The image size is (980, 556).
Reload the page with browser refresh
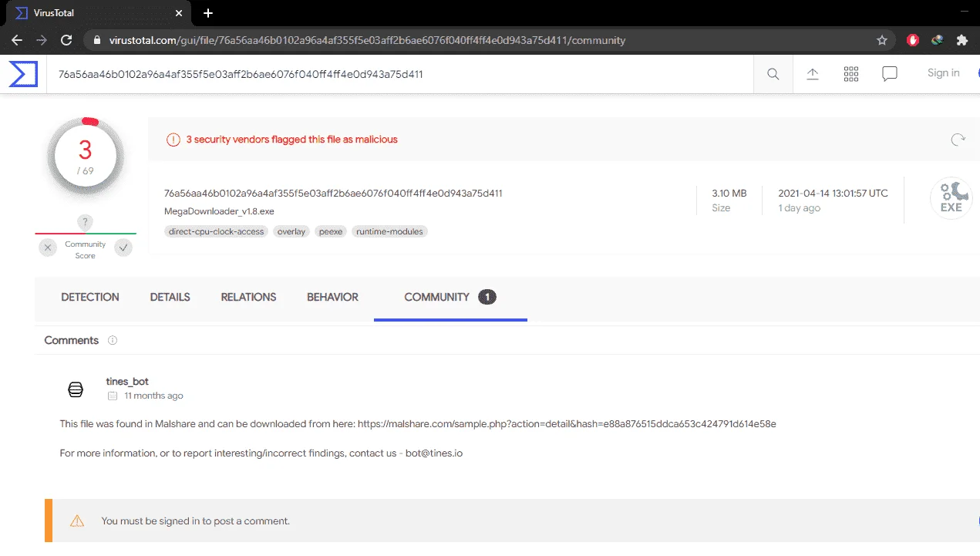(66, 40)
